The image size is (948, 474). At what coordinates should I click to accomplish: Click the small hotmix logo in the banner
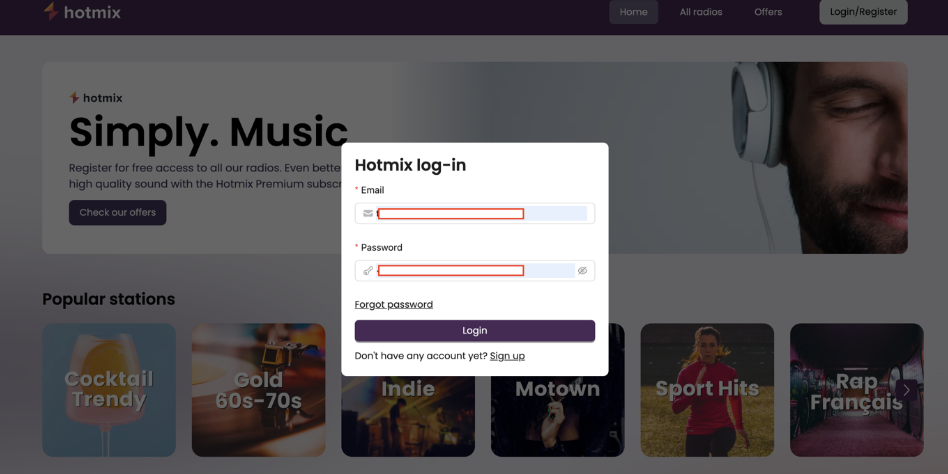coord(96,97)
